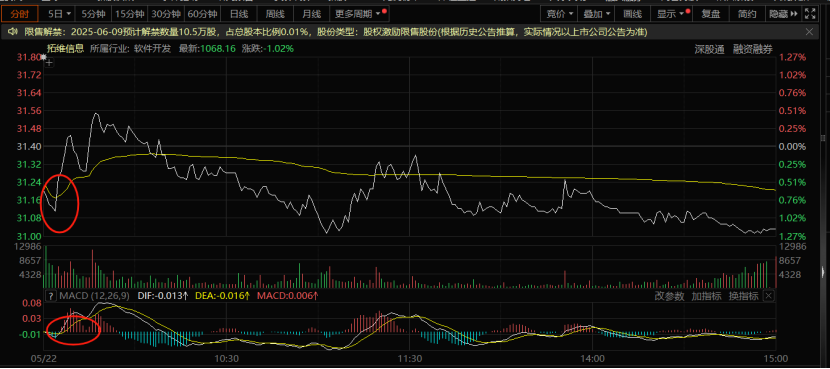The image size is (830, 369).
Task: Click the 深股通 tag
Action: pyautogui.click(x=709, y=49)
